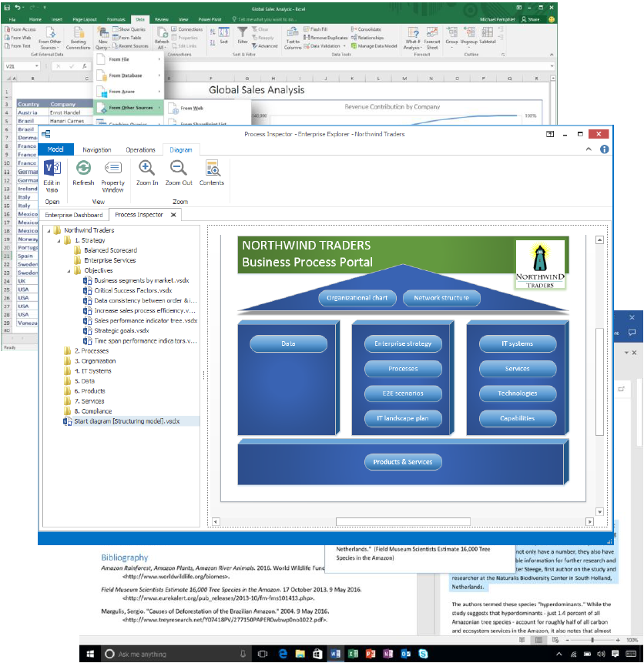Click the Task View taskbar icon
Image resolution: width=644 pixels, height=663 pixels.
point(263,654)
